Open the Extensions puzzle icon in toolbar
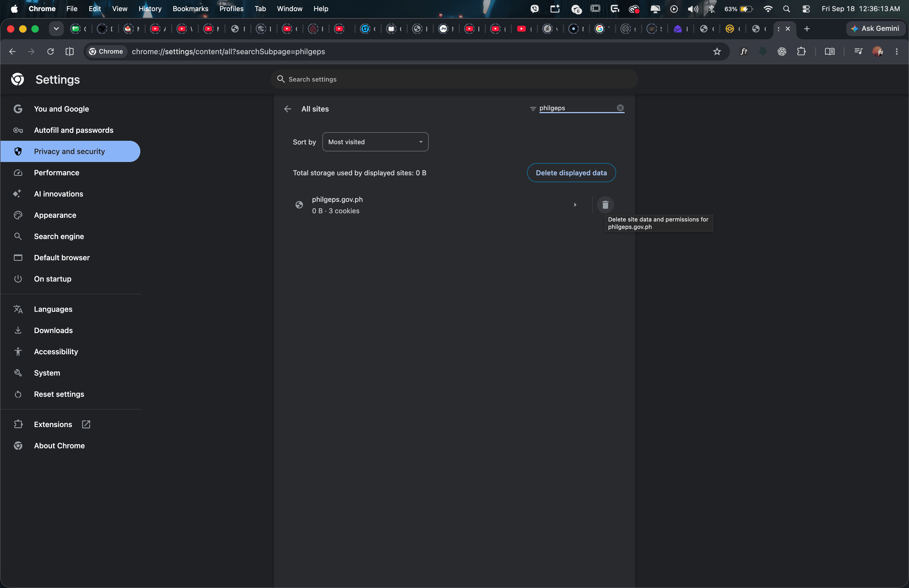The height and width of the screenshot is (588, 909). click(x=801, y=52)
